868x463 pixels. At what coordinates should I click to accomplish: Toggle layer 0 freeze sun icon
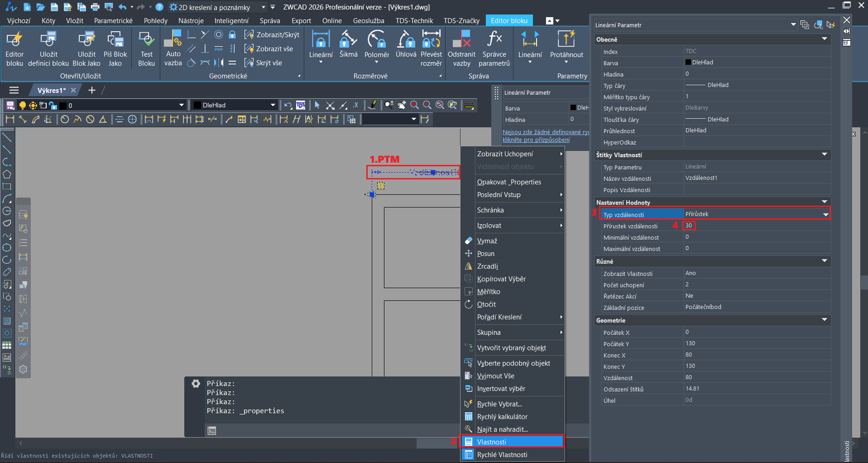(33, 106)
